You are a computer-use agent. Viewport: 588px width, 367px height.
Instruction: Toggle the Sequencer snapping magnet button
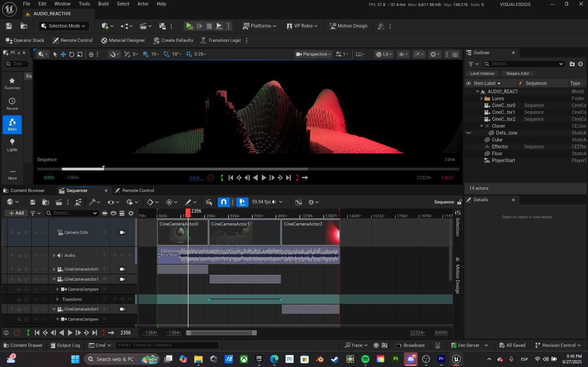(x=224, y=202)
